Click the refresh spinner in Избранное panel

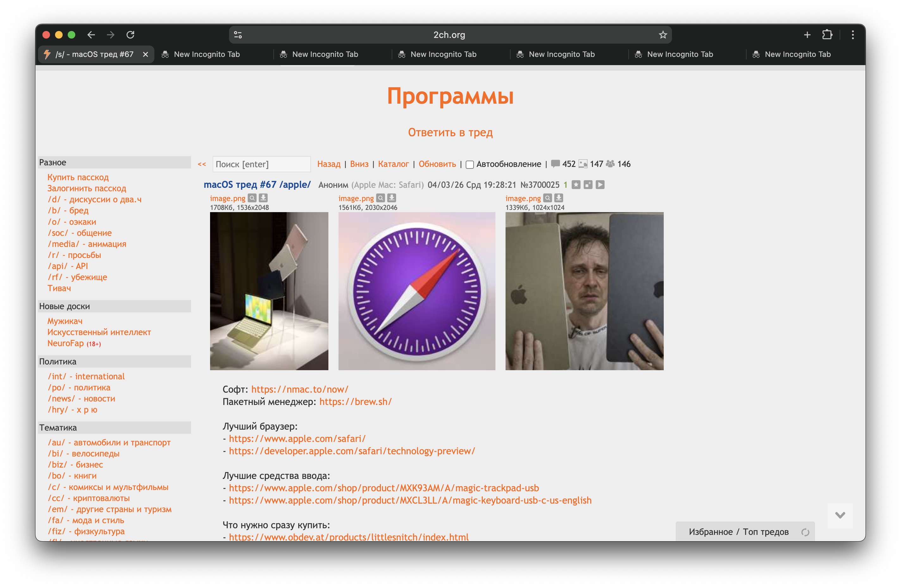pos(805,532)
